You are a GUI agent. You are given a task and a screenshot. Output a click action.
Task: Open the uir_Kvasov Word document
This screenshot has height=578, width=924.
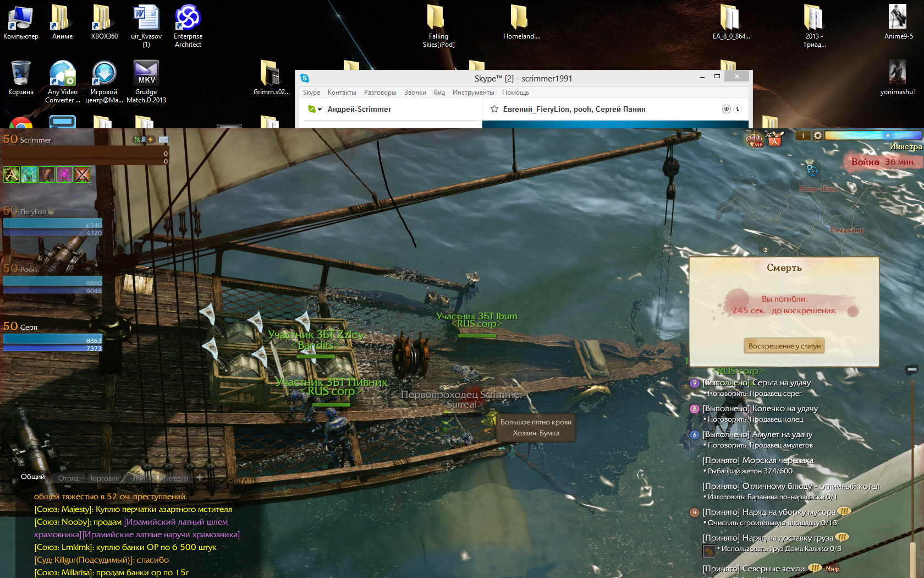click(x=146, y=26)
